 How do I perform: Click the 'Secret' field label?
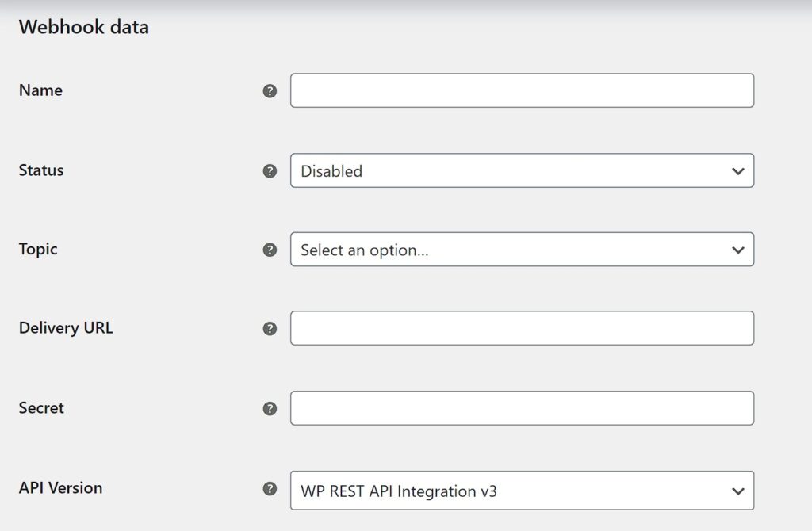pos(41,408)
